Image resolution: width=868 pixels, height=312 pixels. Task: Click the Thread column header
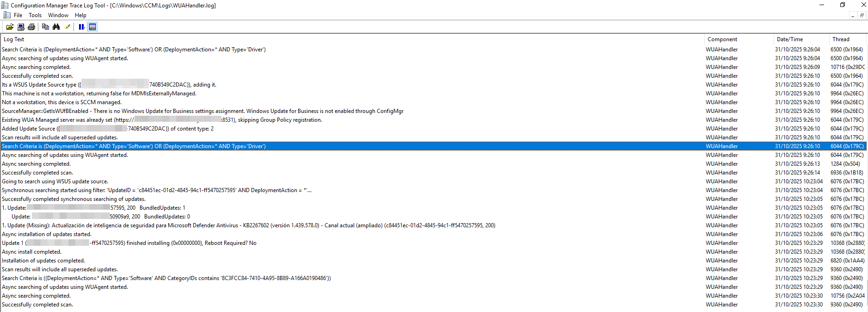point(841,39)
